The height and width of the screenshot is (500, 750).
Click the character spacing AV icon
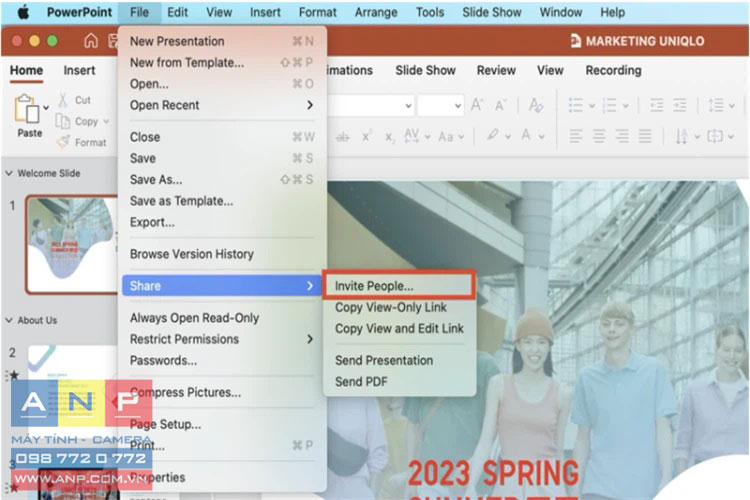click(x=411, y=136)
